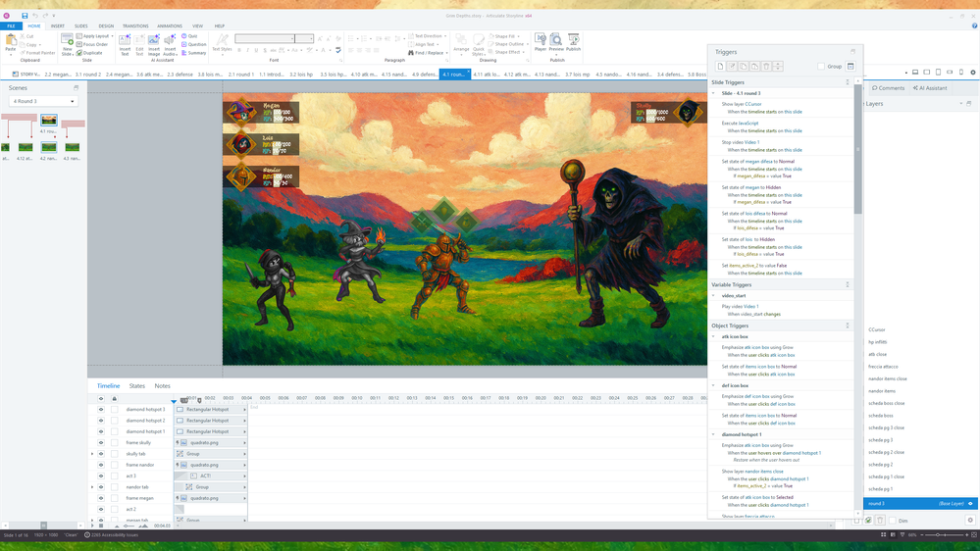Screen dimensions: 980x551
Task: Click the copy trigger icon
Action: coord(744,67)
